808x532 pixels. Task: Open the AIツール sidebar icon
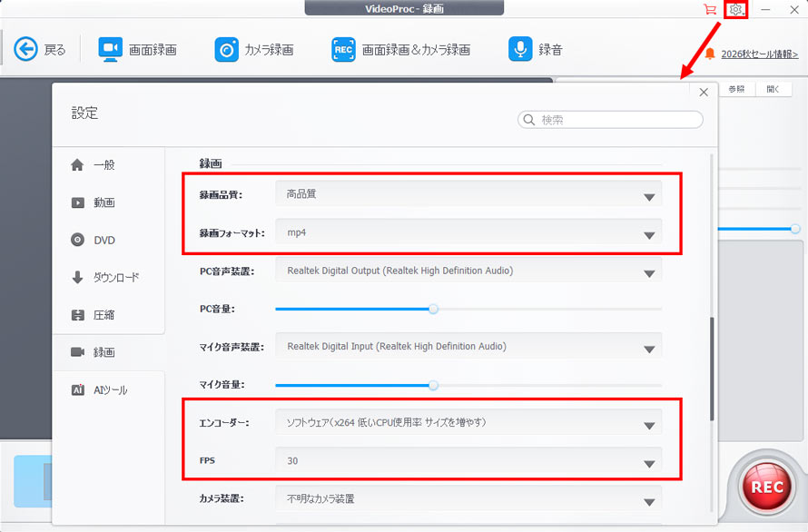click(77, 389)
